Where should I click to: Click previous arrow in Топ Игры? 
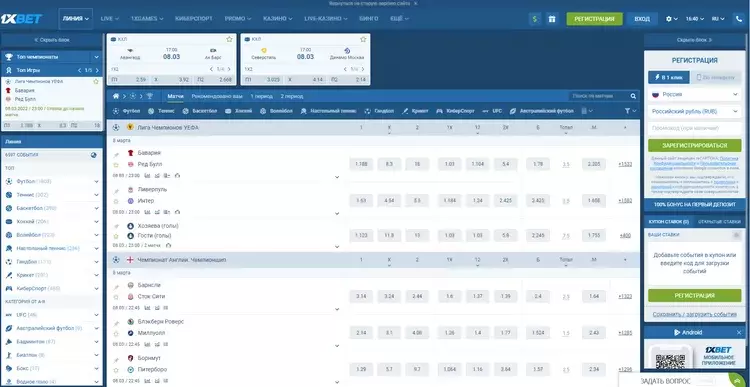(79, 70)
